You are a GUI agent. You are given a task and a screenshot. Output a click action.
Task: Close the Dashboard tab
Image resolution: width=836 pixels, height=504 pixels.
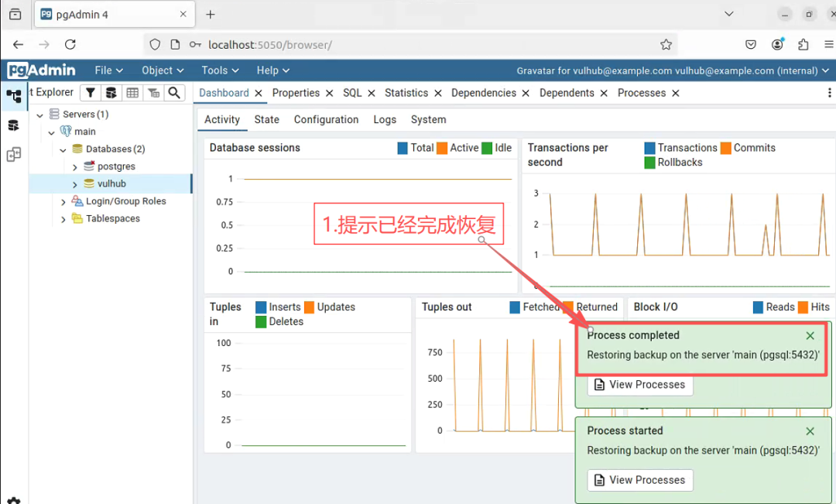pyautogui.click(x=259, y=94)
